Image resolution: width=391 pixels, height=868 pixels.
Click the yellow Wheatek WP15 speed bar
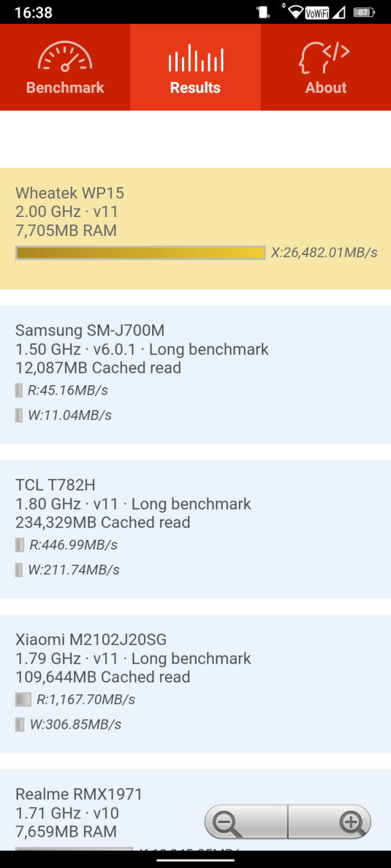tap(140, 253)
